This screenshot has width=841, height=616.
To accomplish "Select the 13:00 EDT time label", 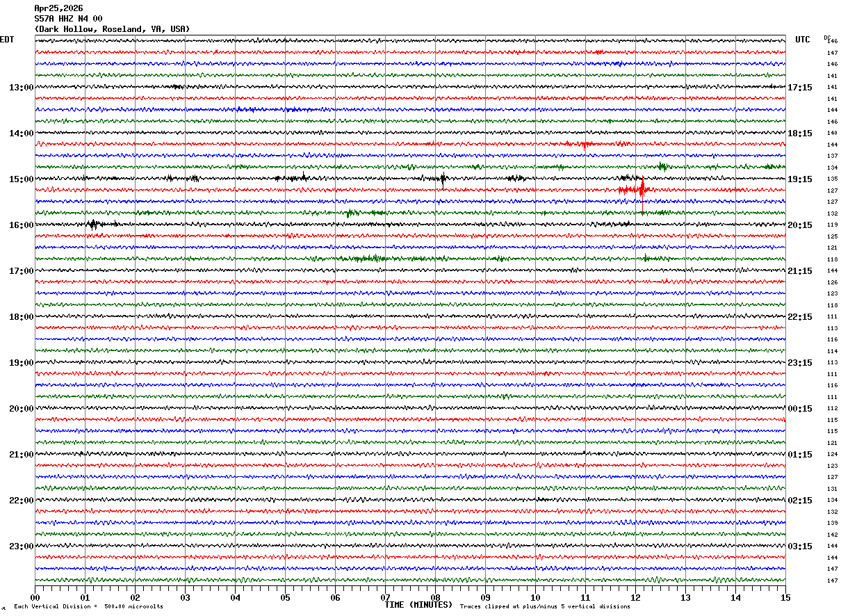I will [x=21, y=88].
